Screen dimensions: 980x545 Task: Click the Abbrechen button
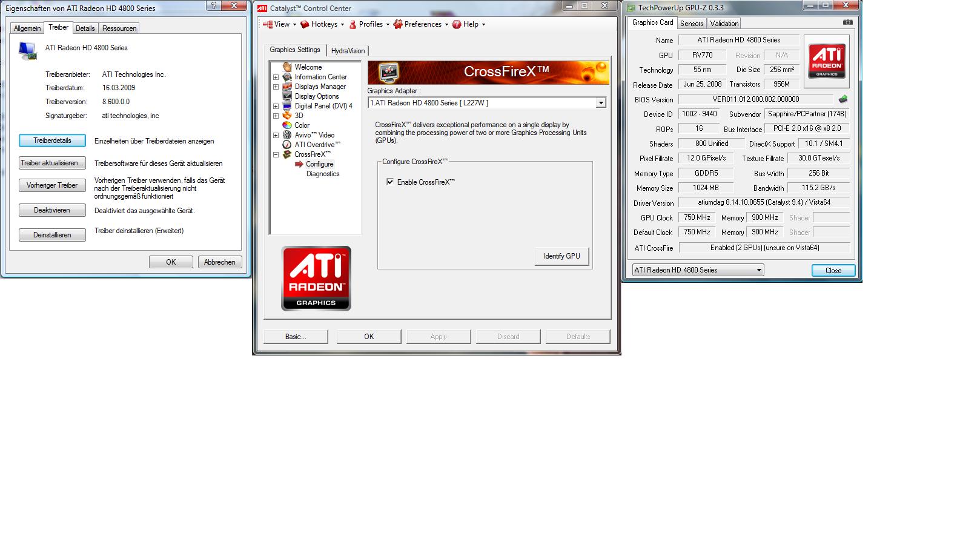[220, 262]
